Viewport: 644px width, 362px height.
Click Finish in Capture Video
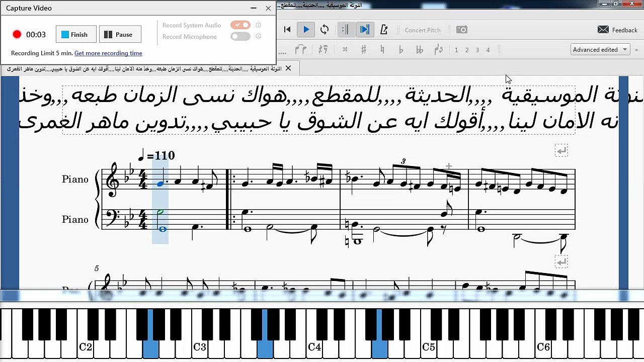(x=76, y=34)
